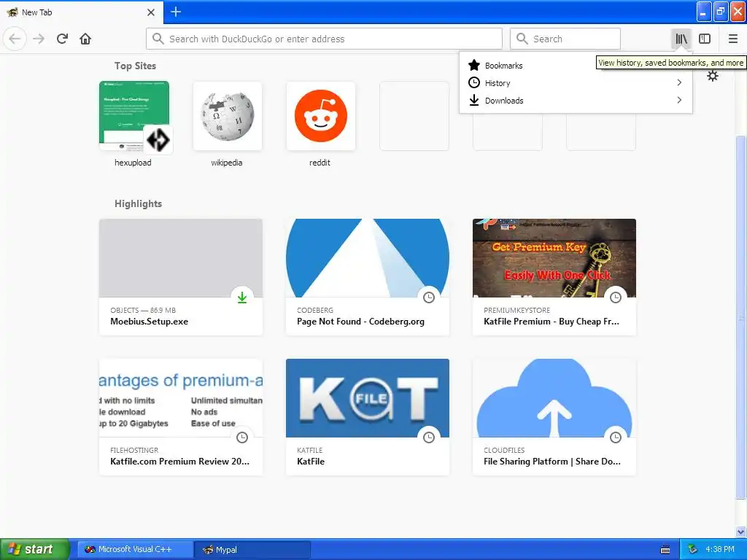Open new tab page settings gear
This screenshot has height=560, width=747.
712,76
